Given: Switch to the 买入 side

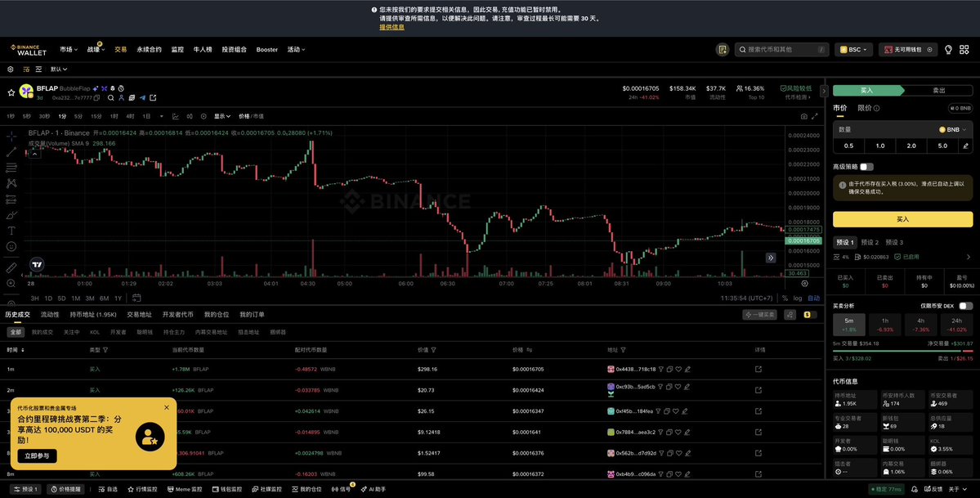Looking at the screenshot, I should 867,91.
